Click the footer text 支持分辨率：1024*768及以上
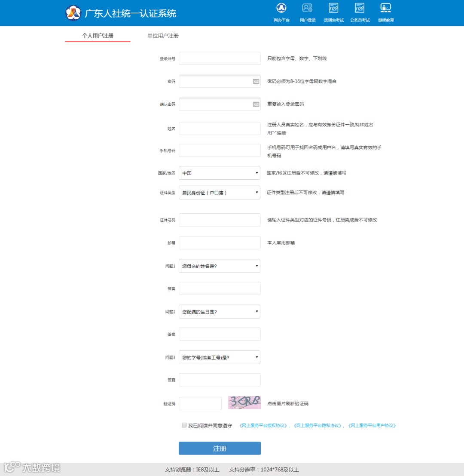464x476 pixels. coord(264,470)
